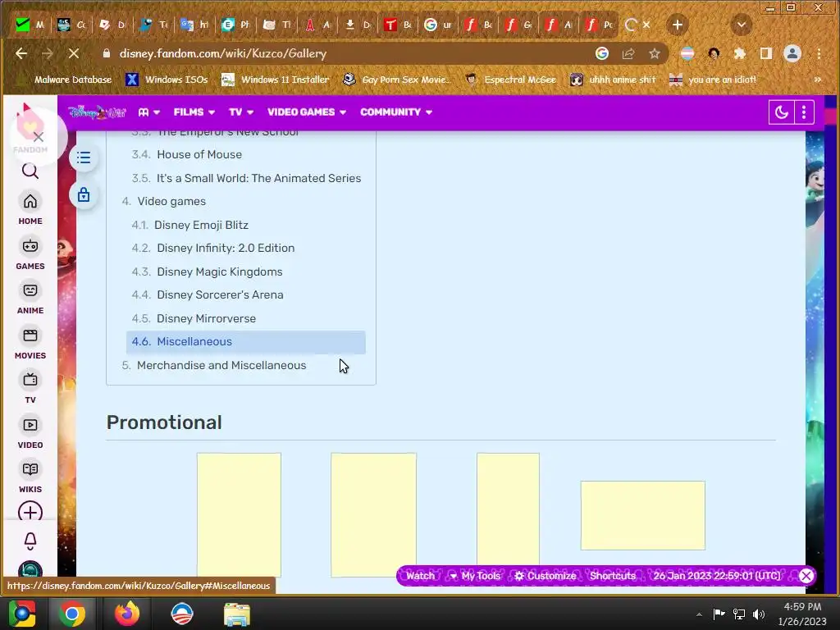Click the Disney Wiki logo

click(x=97, y=112)
